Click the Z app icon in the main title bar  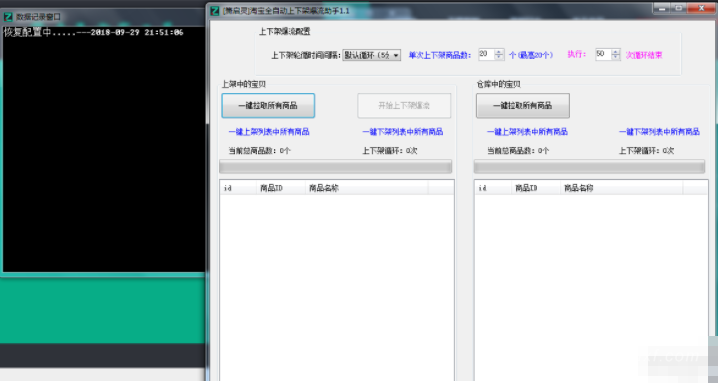tap(215, 11)
